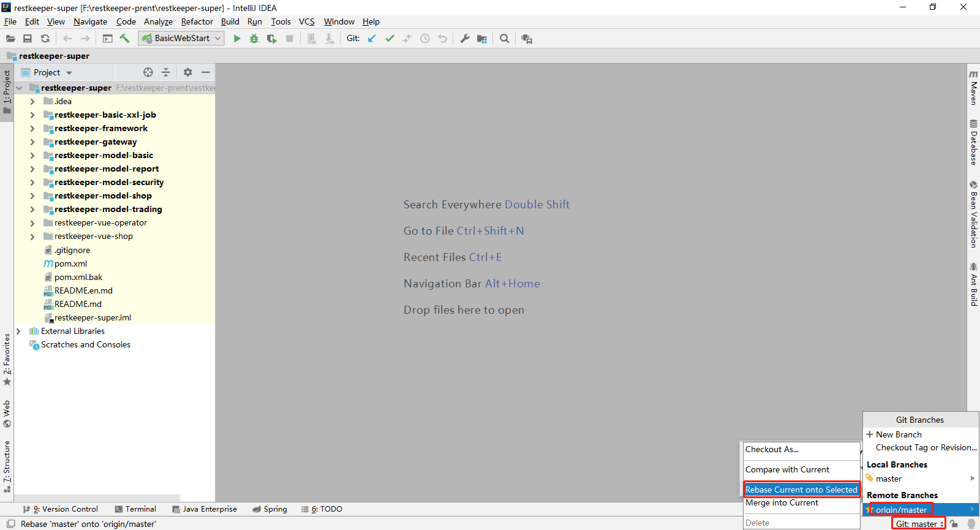980x530 pixels.
Task: Open Settings via the wrench icon
Action: [x=465, y=39]
